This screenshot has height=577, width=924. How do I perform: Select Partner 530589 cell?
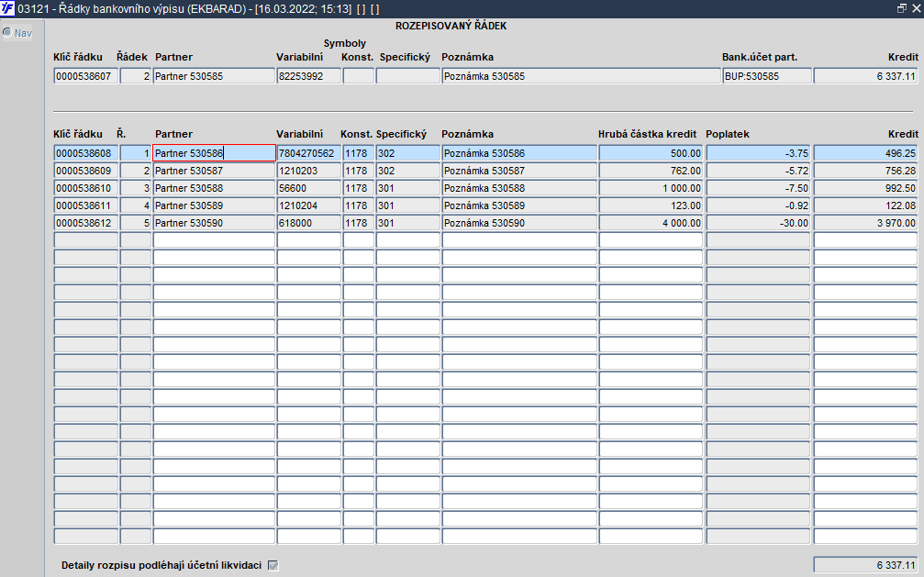(x=214, y=205)
